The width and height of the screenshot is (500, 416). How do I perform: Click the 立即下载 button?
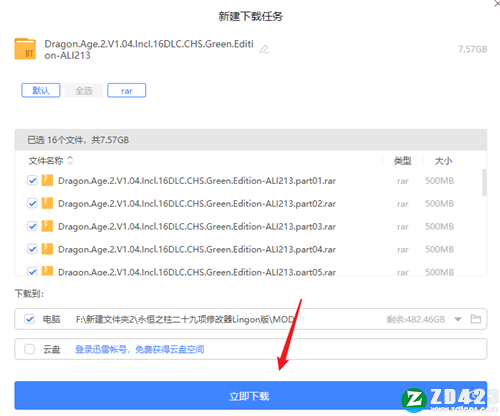click(251, 396)
